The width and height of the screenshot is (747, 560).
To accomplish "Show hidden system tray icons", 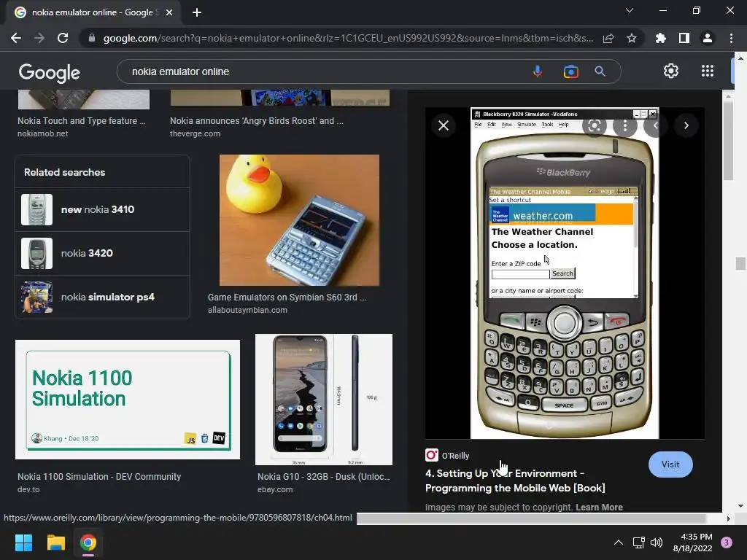I will pyautogui.click(x=619, y=542).
